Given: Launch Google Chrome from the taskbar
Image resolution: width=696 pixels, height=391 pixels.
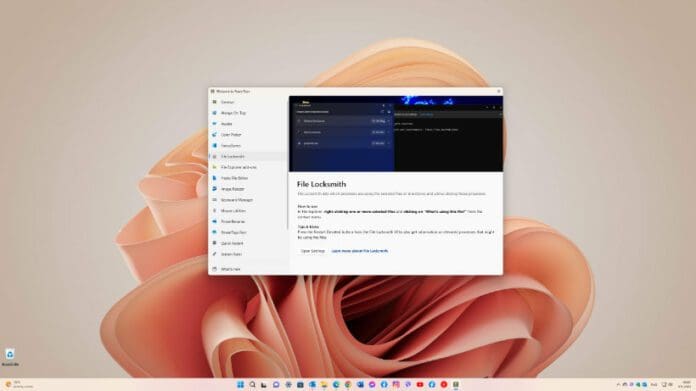Looking at the screenshot, I should 348,384.
